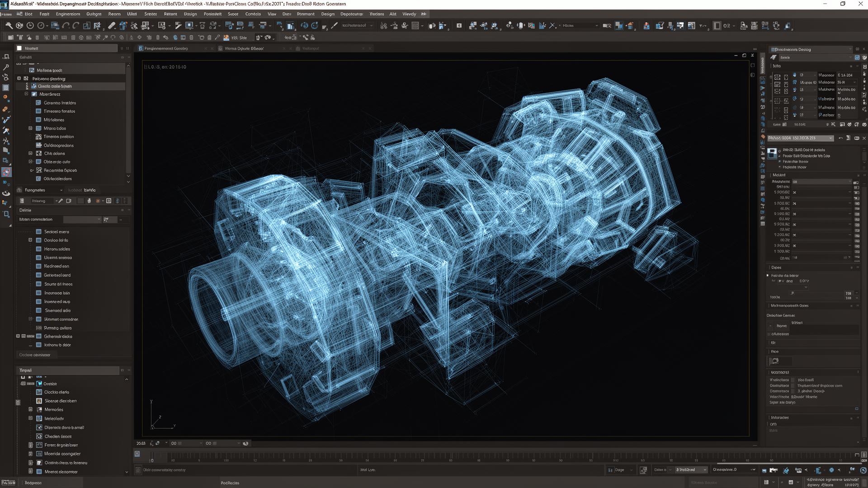Collapse the 'Obteerdo cufo' tree node
The height and width of the screenshot is (488, 868).
[31, 162]
